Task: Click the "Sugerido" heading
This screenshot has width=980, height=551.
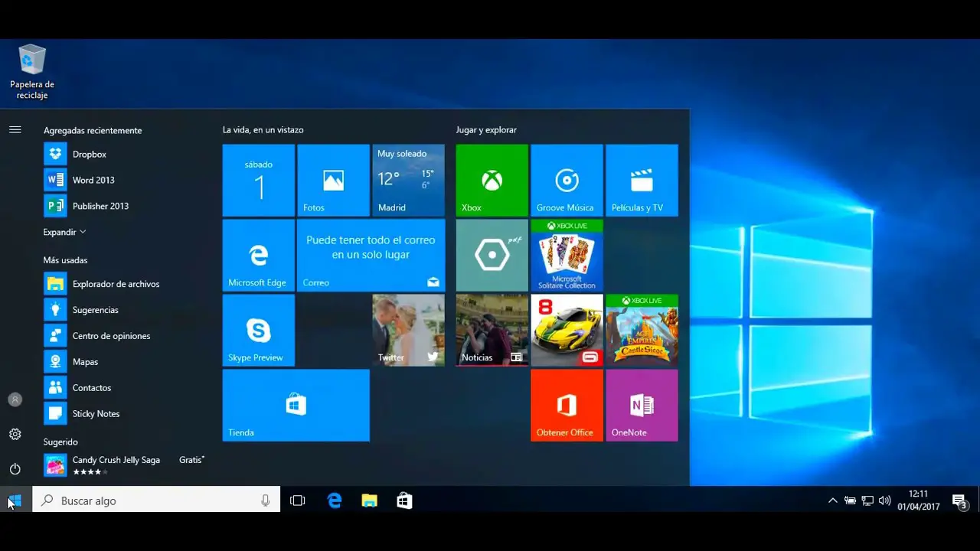Action: pos(60,442)
